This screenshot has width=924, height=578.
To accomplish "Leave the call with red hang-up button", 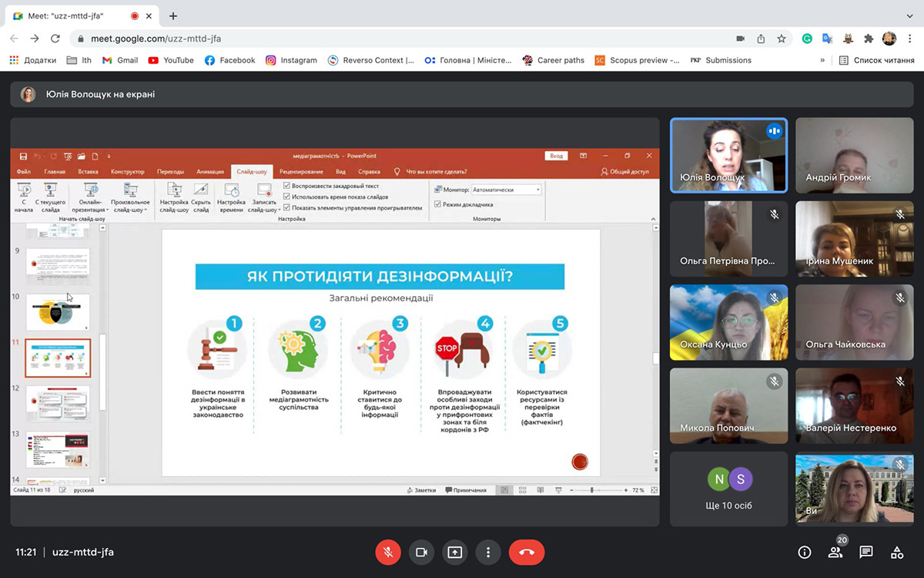I will point(527,552).
